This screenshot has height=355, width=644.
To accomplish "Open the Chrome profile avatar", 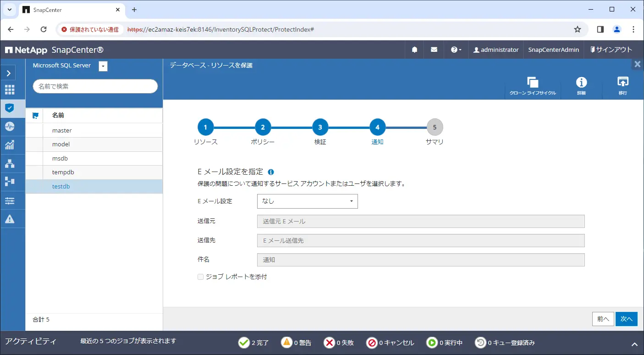I will pyautogui.click(x=617, y=29).
